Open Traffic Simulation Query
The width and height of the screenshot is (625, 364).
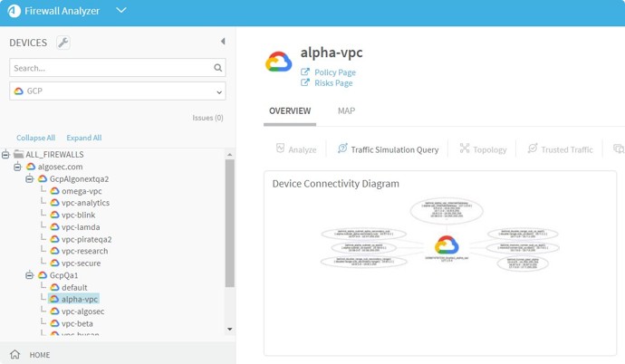[x=388, y=148]
